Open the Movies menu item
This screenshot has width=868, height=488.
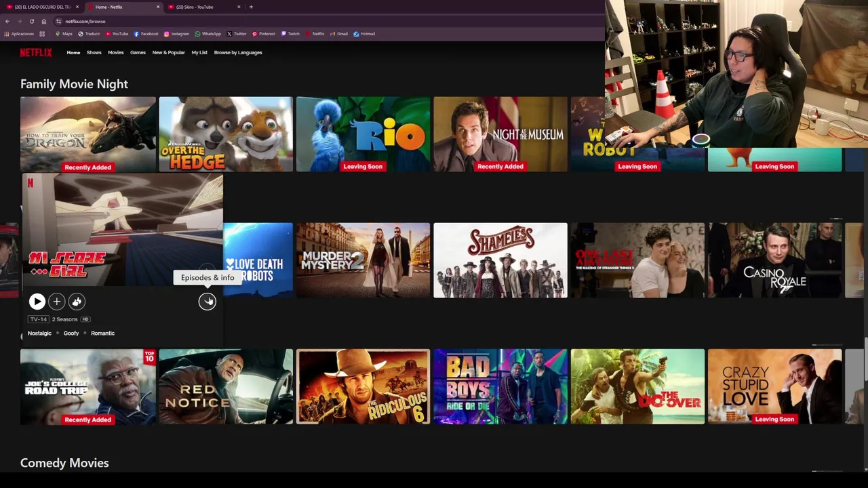click(x=115, y=52)
